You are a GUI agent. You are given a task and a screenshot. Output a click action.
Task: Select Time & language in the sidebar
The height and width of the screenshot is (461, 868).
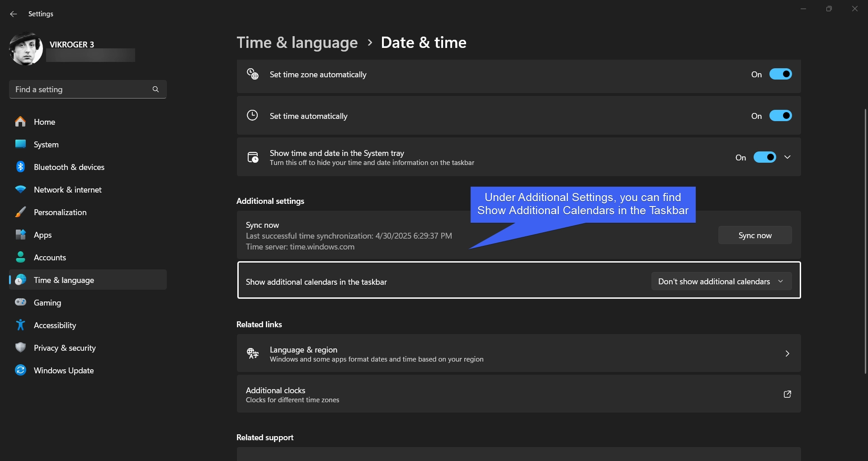64,280
